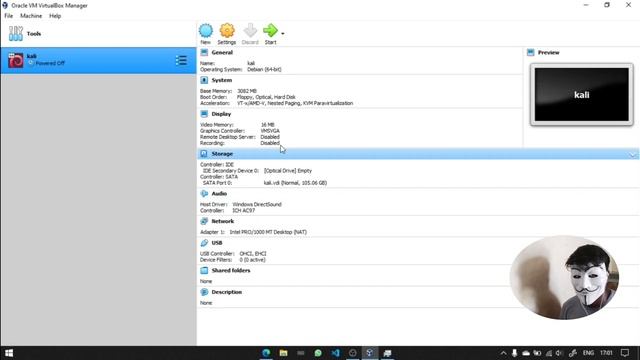Click the Windows DirectSound host driver value

click(x=257, y=204)
